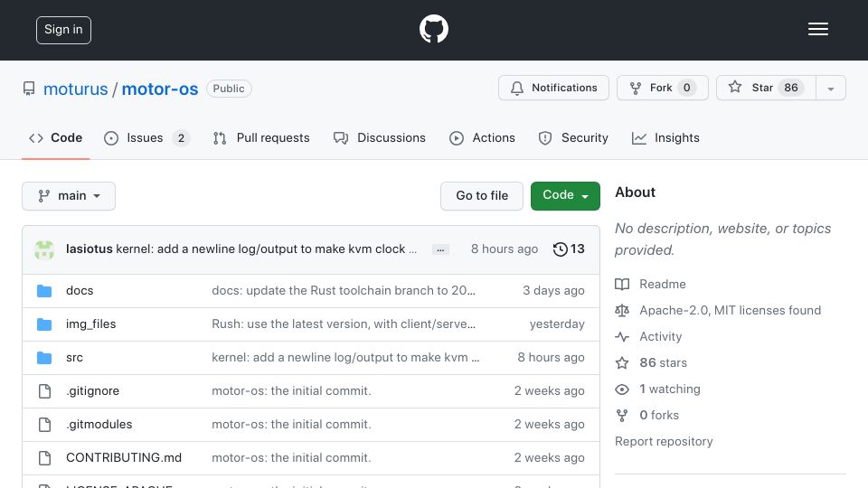Open the Star lists dropdown arrow
Screen dimensions: 868x488
pyautogui.click(x=830, y=88)
